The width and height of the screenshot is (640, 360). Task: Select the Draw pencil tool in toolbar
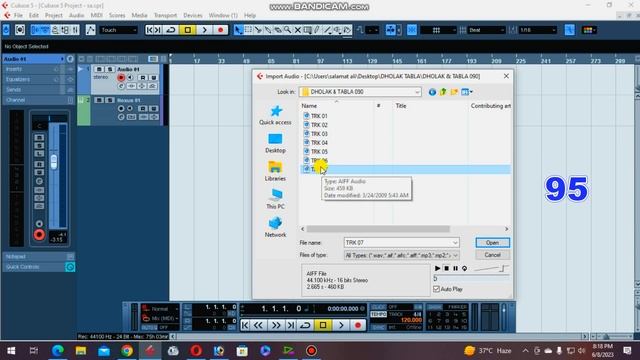pos(317,30)
